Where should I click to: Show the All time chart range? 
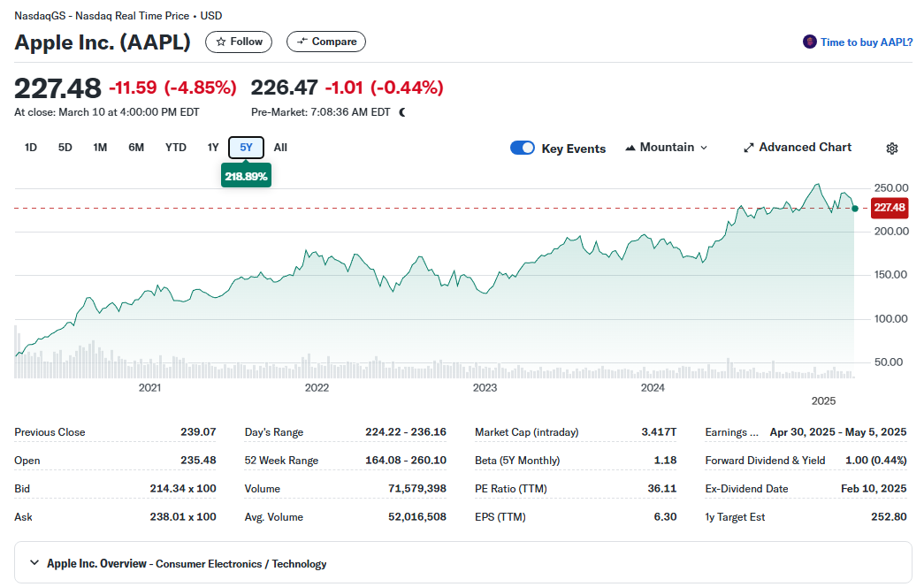pyautogui.click(x=280, y=148)
